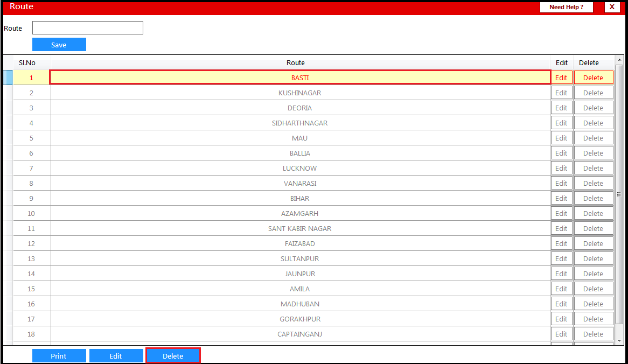Delete the FAIZABAD route
The image size is (628, 364).
point(593,243)
